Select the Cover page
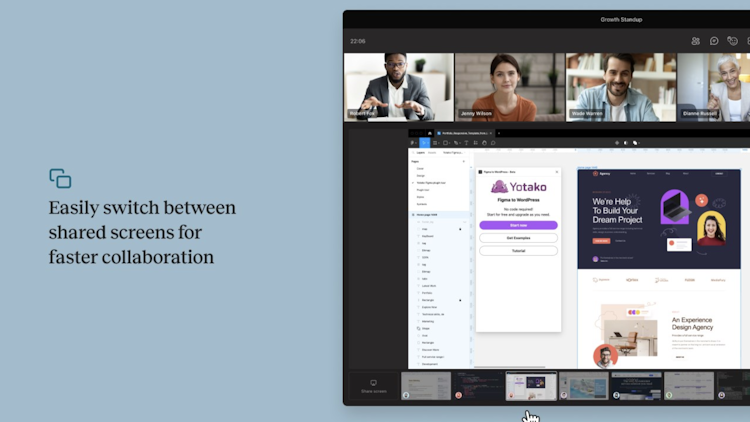Screen dimensions: 750x422 tap(420, 168)
